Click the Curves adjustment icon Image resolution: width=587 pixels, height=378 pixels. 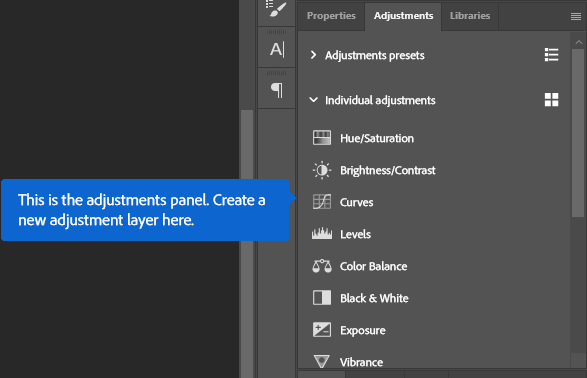(322, 202)
